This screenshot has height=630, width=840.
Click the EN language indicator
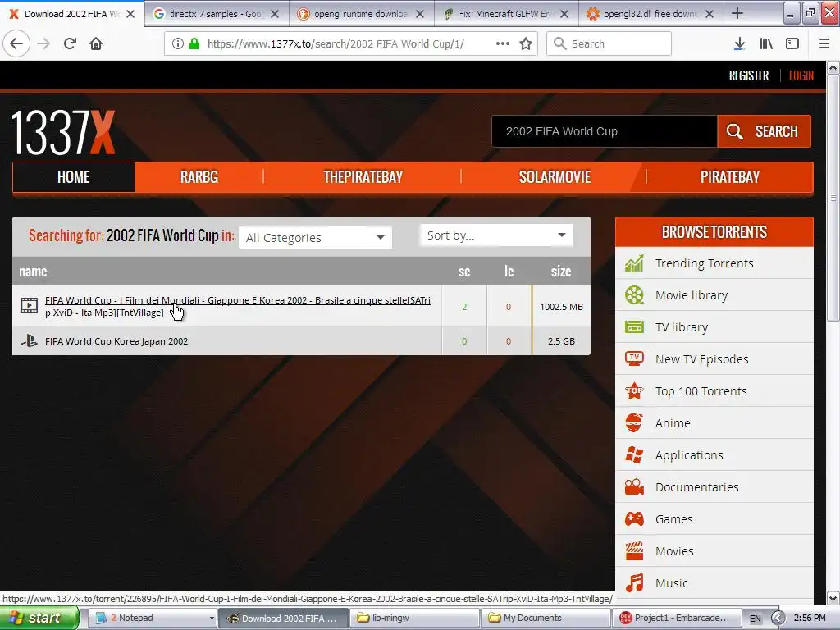[755, 619]
